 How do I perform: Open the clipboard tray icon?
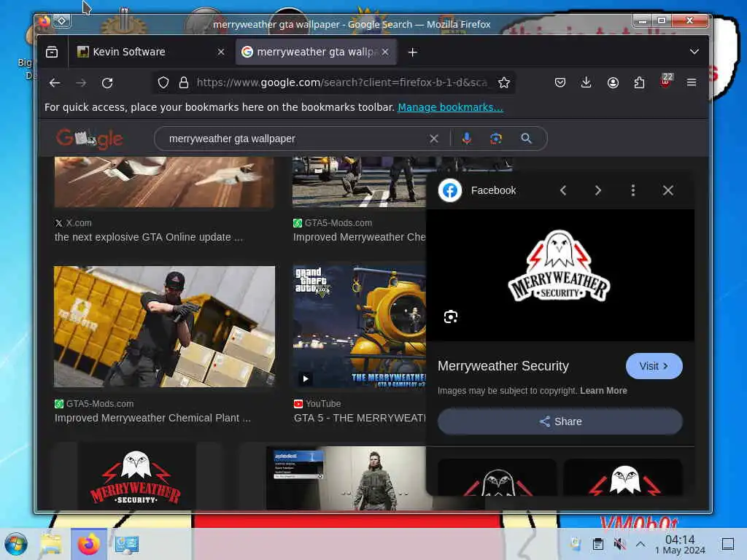click(598, 544)
